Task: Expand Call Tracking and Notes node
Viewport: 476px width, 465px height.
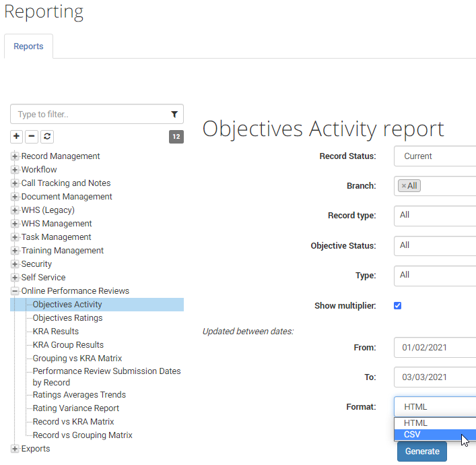Action: (15, 183)
